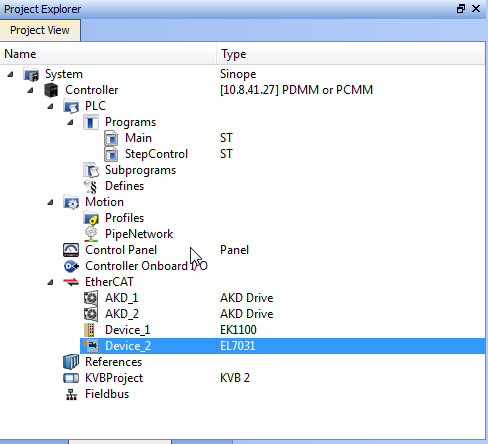The image size is (488, 444).
Task: Select the AKD_2 drive item
Action: [122, 314]
